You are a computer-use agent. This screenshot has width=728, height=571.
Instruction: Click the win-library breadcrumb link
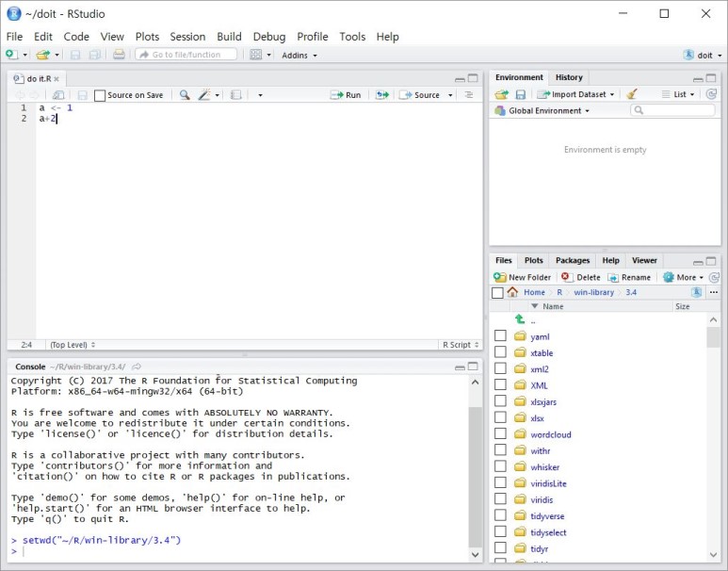(x=594, y=292)
